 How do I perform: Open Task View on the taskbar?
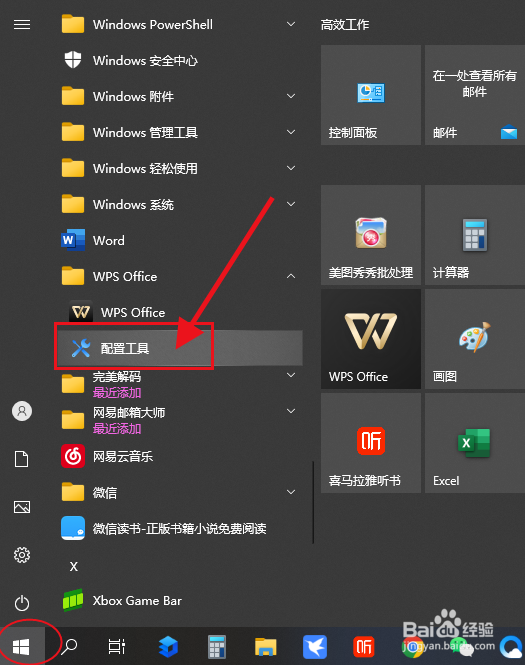tap(117, 646)
